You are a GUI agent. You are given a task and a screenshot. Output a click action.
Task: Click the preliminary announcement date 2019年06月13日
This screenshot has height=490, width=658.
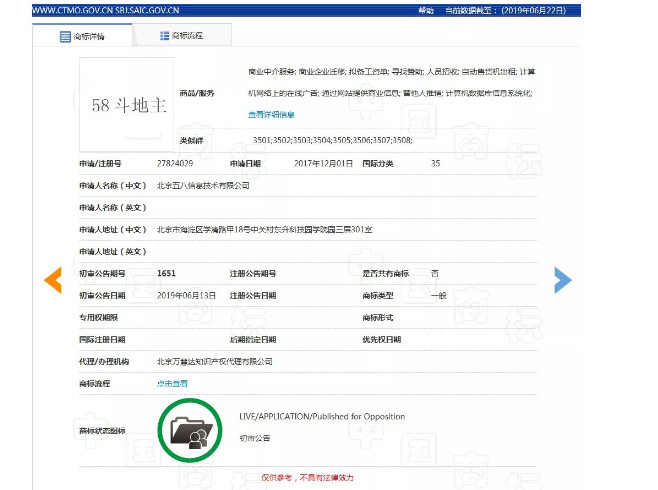coord(186,295)
